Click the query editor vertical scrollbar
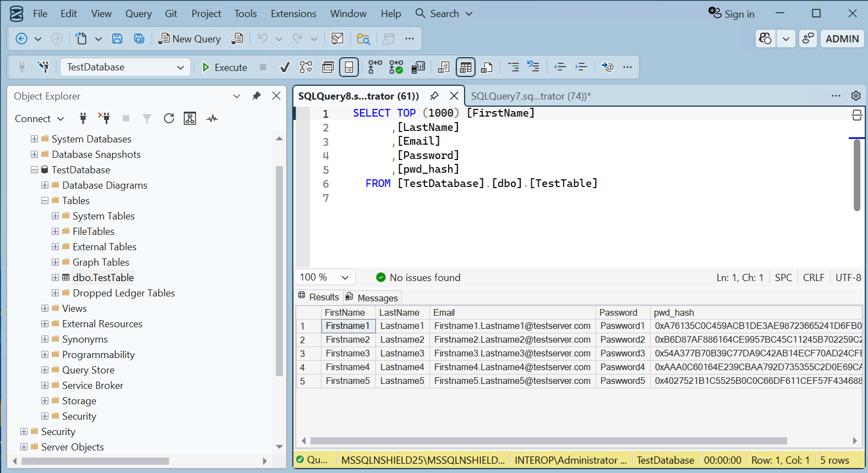 point(857,175)
